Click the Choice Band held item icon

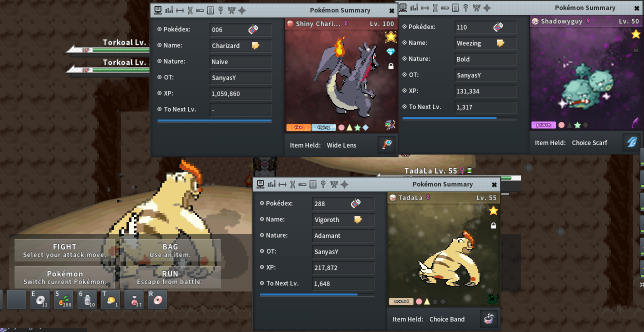click(x=489, y=319)
